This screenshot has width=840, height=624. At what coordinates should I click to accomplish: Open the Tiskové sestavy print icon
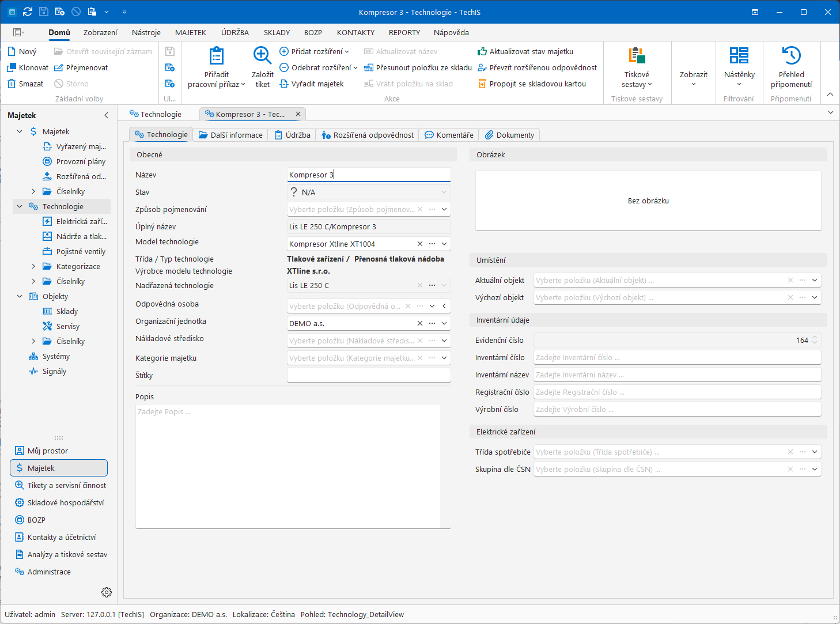click(637, 56)
